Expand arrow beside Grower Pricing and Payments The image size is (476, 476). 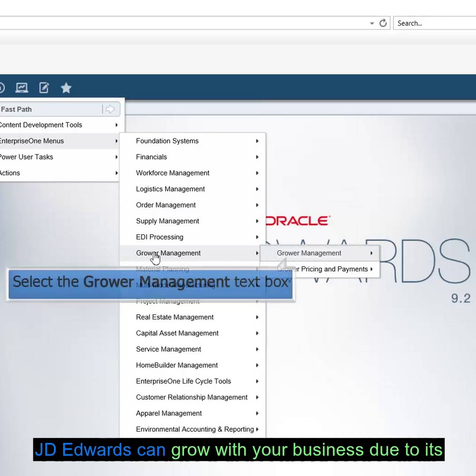[371, 269]
